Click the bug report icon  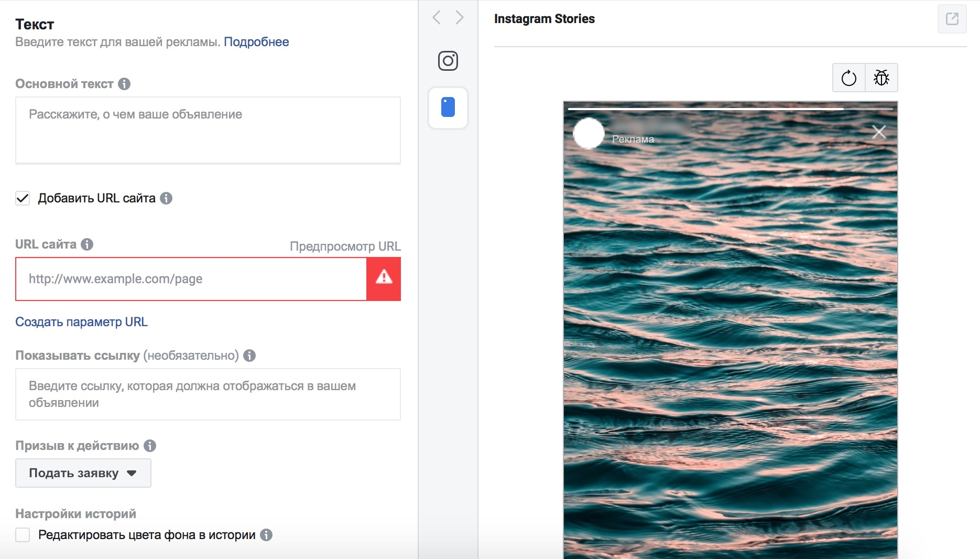point(881,78)
